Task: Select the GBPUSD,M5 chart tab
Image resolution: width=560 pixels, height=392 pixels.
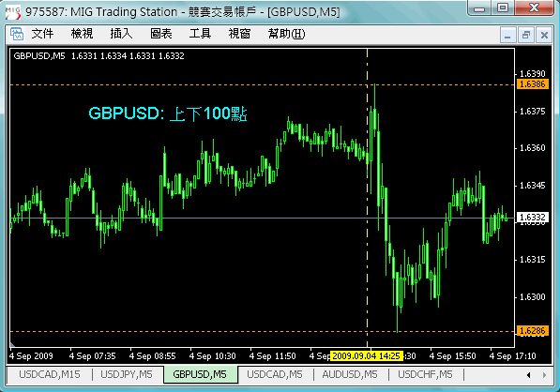Action: point(200,374)
